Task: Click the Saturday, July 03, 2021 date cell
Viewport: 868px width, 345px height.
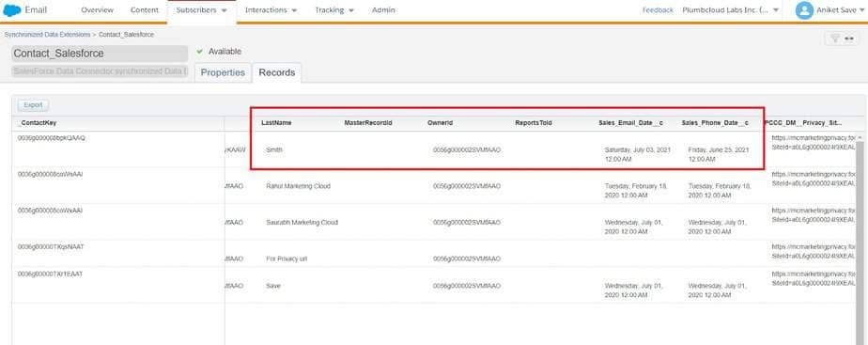Action: click(637, 154)
